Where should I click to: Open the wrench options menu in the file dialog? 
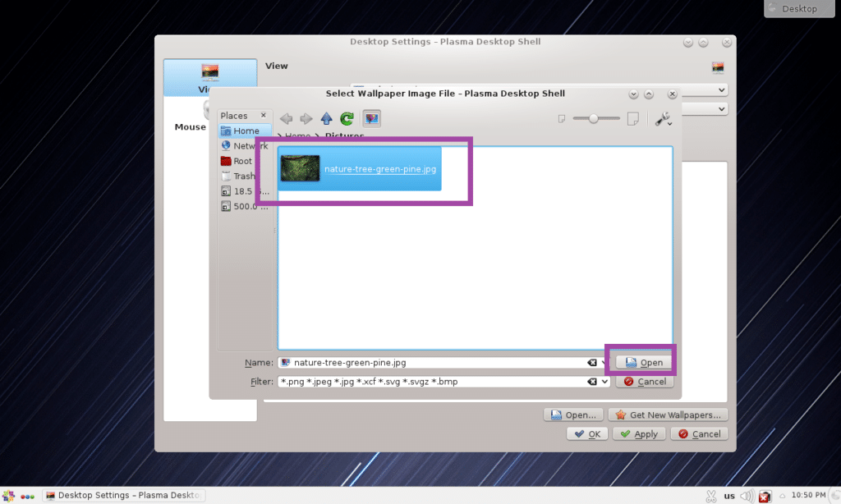point(664,118)
